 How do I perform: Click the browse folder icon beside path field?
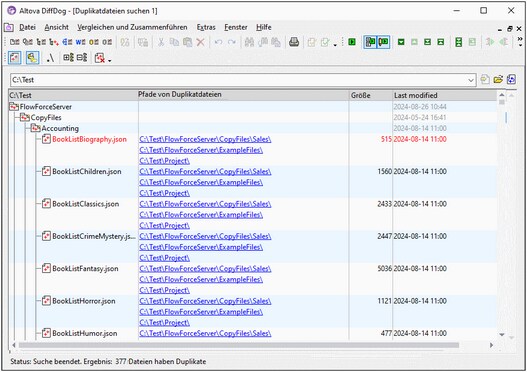pyautogui.click(x=498, y=80)
